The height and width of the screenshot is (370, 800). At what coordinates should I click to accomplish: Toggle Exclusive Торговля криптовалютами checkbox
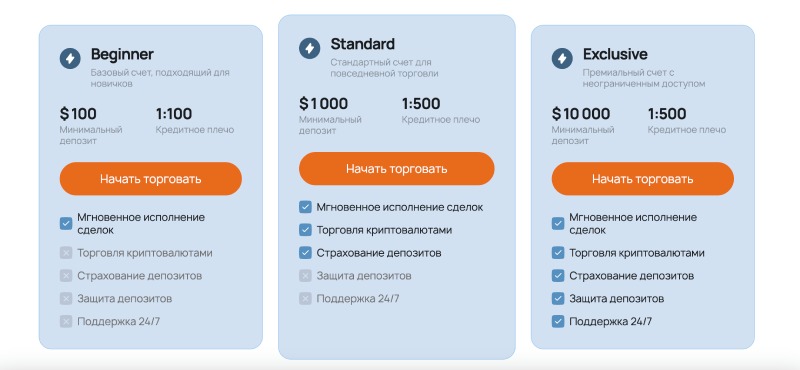click(558, 253)
